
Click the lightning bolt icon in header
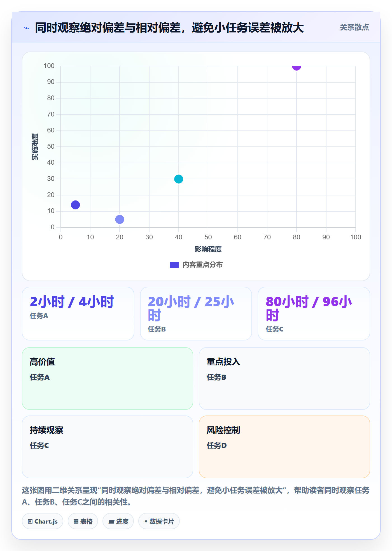[27, 28]
